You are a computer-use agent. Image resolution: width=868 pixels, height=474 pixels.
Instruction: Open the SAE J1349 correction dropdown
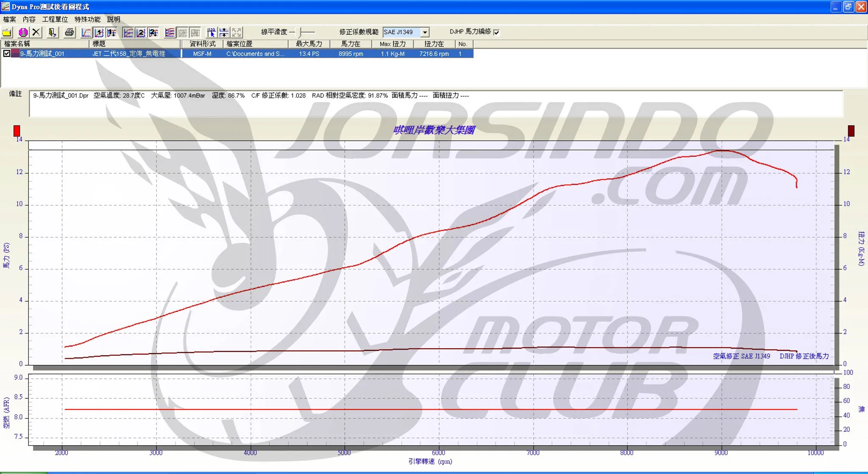pyautogui.click(x=425, y=32)
